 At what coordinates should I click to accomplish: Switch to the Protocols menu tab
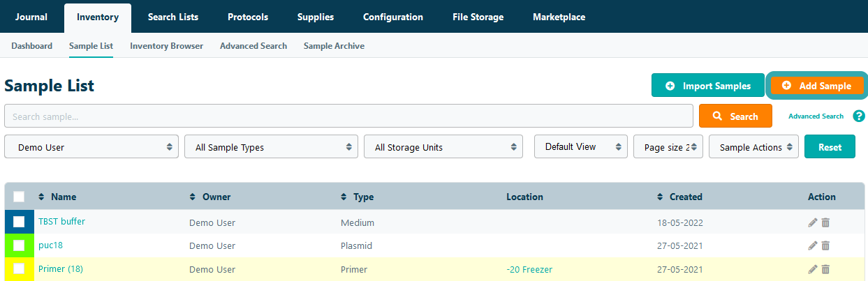(248, 17)
